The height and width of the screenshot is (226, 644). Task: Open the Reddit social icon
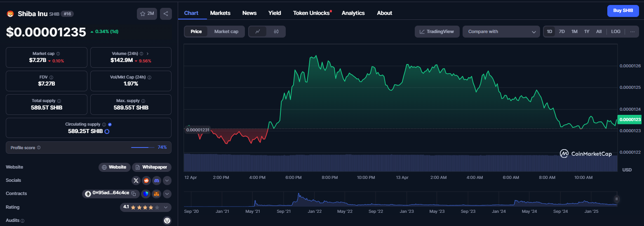tap(146, 181)
